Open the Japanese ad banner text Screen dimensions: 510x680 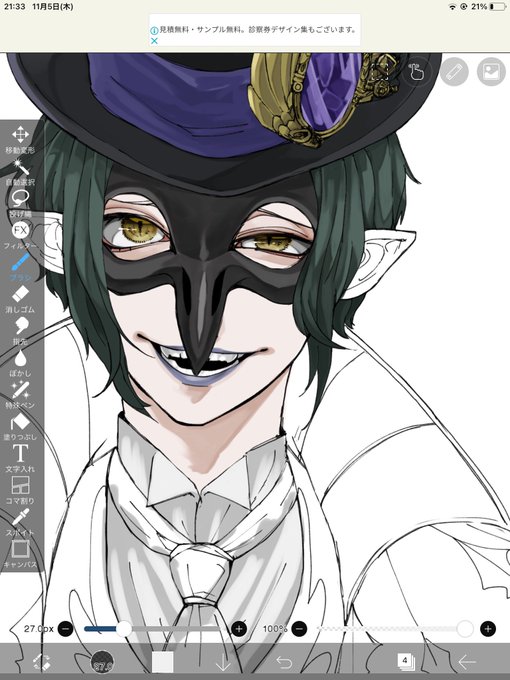point(258,30)
